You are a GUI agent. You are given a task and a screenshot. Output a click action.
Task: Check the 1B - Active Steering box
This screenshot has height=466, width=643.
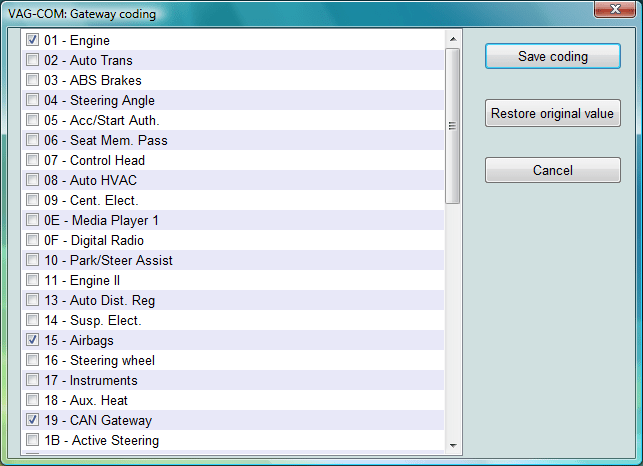tap(32, 440)
